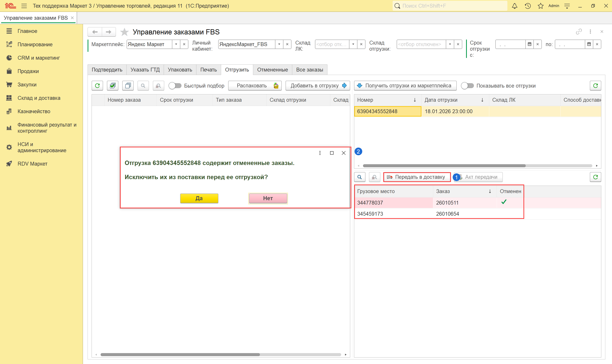
Task: Click Получить отгрузки из маркетплейса button
Action: pyautogui.click(x=405, y=86)
